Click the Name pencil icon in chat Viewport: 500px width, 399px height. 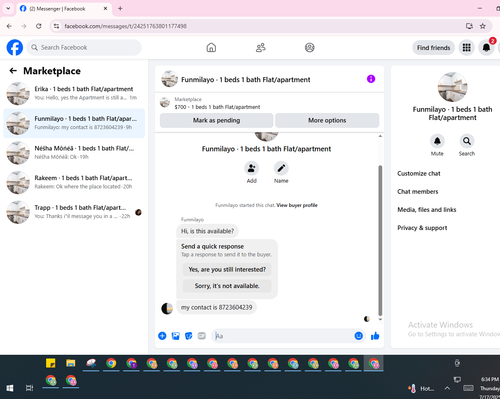coord(281,168)
